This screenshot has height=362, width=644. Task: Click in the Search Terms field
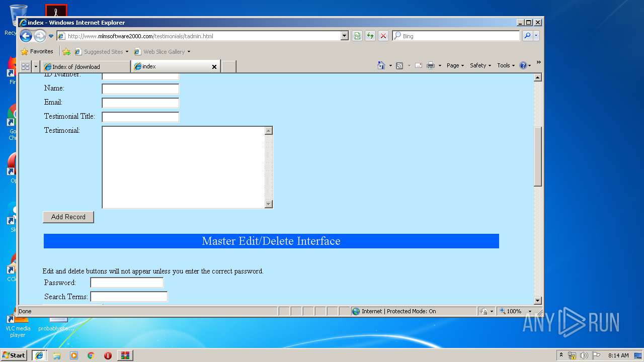click(x=129, y=297)
